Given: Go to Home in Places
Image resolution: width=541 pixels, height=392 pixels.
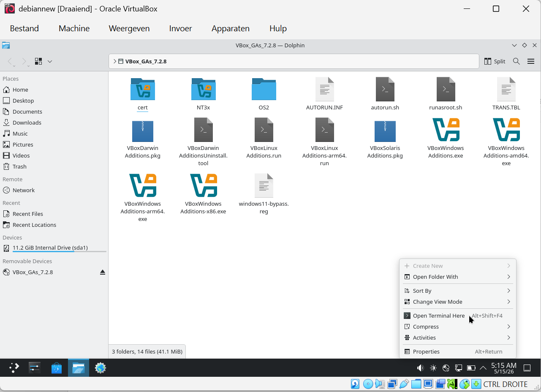Looking at the screenshot, I should tap(54, 90).
